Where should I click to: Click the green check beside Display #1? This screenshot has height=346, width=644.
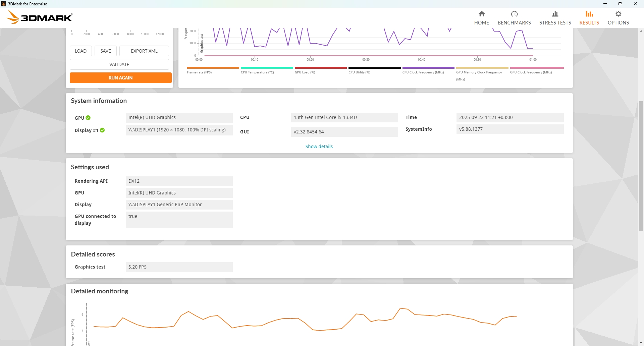tap(102, 130)
